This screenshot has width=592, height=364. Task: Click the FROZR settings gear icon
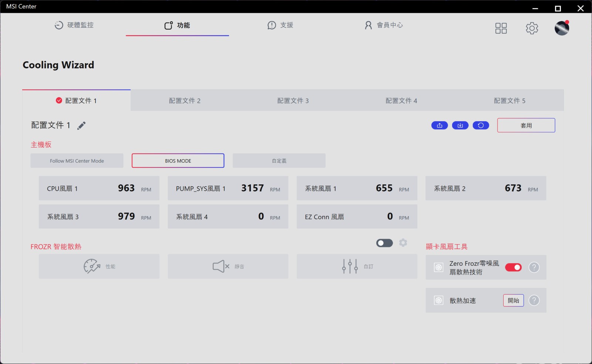point(403,243)
